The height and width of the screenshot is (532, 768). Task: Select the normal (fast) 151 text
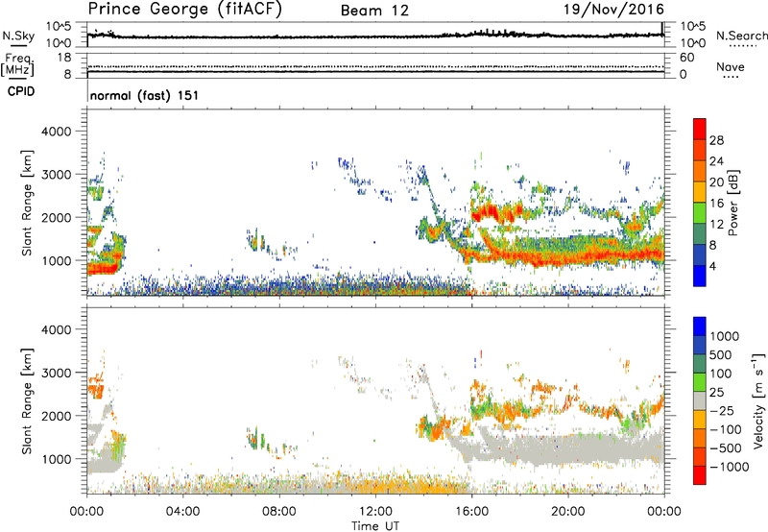[x=145, y=95]
